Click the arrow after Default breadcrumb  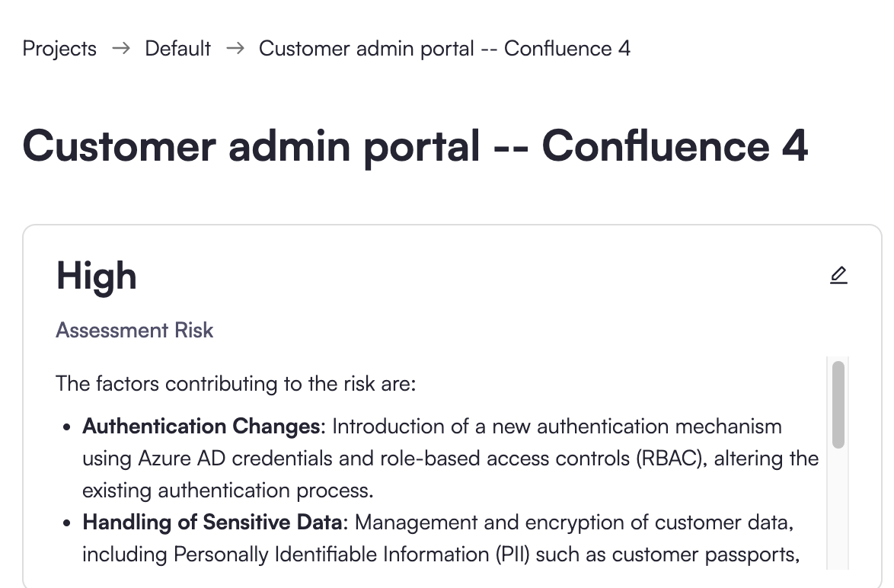[x=235, y=49]
